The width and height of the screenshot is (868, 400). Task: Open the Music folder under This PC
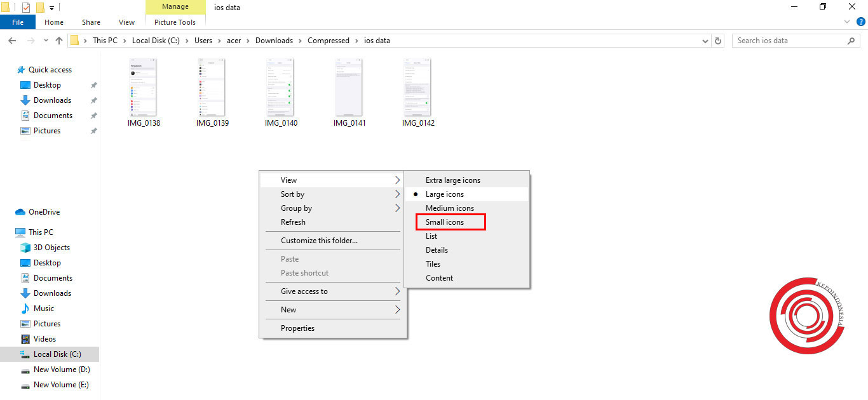pos(43,308)
